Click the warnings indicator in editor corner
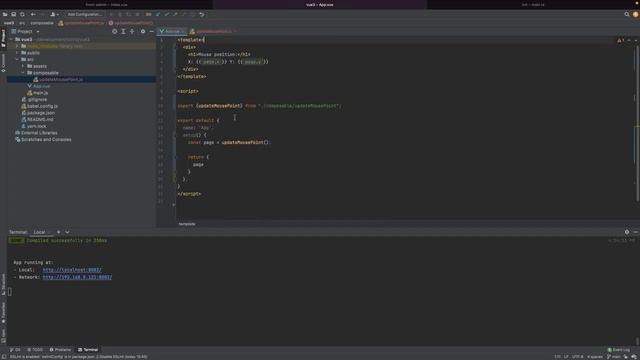Viewport: 640px width, 360px height. point(621,40)
